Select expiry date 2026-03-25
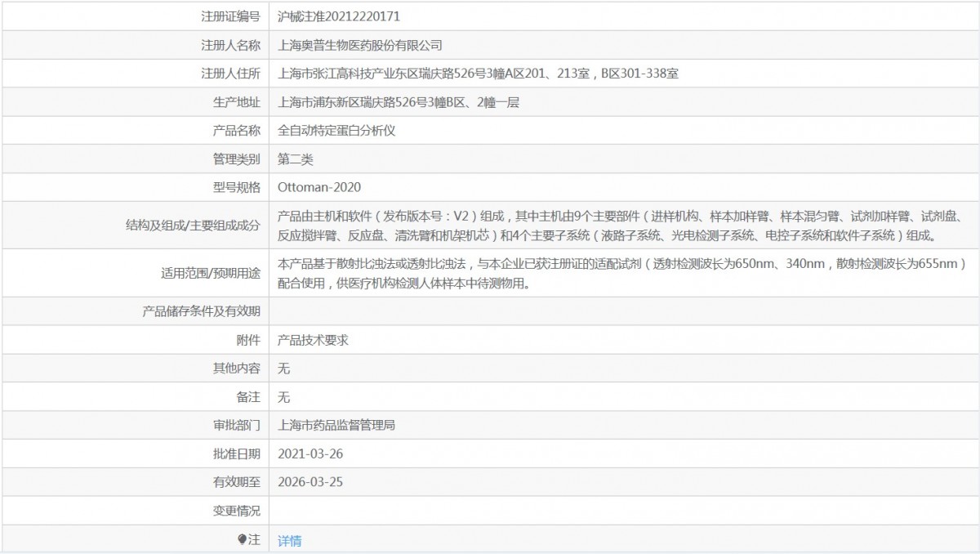This screenshot has width=980, height=554. point(310,482)
